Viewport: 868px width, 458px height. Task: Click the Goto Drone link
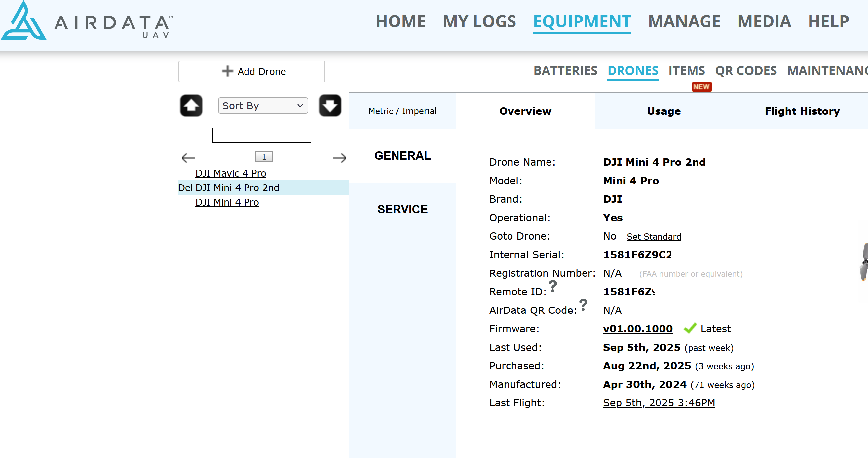click(520, 236)
